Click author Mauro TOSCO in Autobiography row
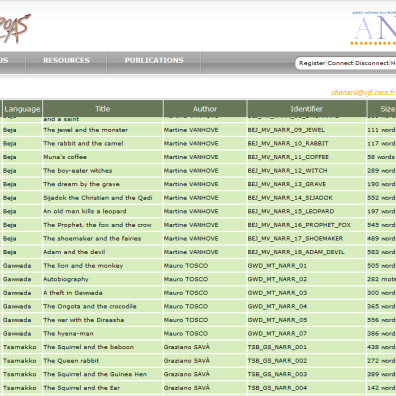The height and width of the screenshot is (396, 396). coord(186,279)
